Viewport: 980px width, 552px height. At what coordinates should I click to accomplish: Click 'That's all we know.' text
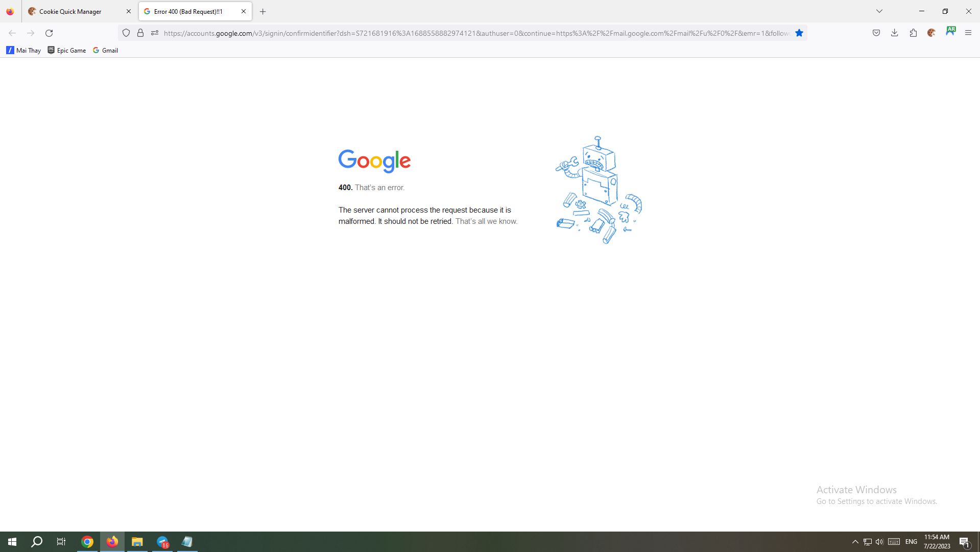tap(486, 221)
